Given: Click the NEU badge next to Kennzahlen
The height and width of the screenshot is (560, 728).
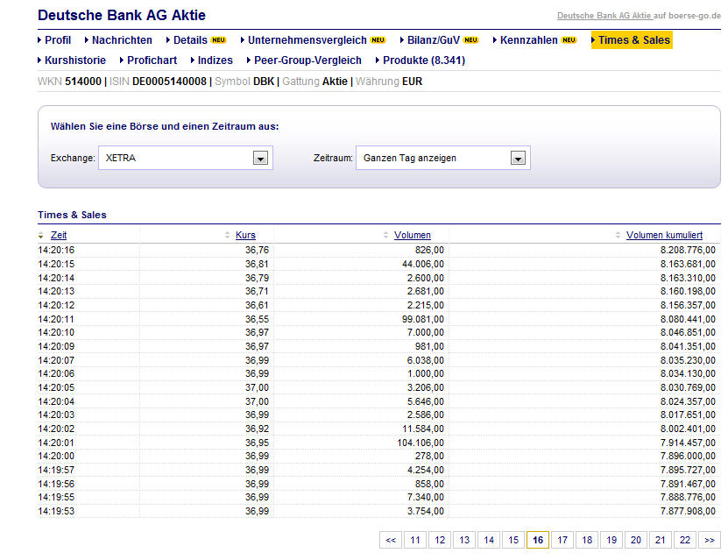Looking at the screenshot, I should pos(569,39).
